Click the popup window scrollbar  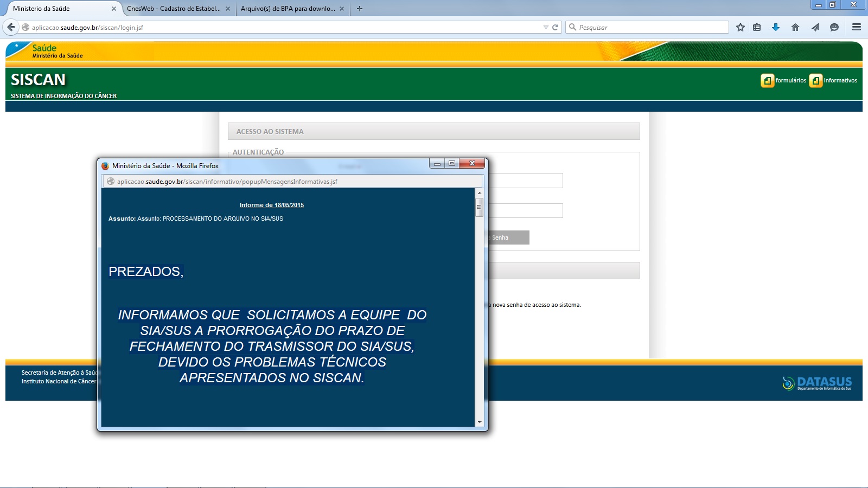coord(479,206)
